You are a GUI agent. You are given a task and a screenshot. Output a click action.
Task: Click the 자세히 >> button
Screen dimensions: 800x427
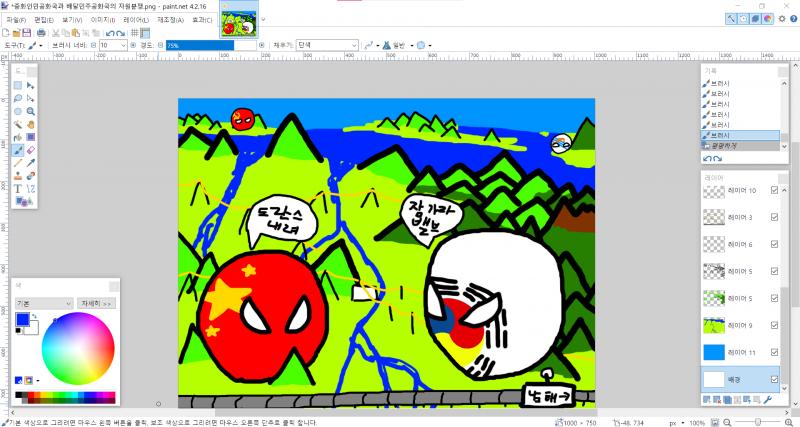point(96,304)
